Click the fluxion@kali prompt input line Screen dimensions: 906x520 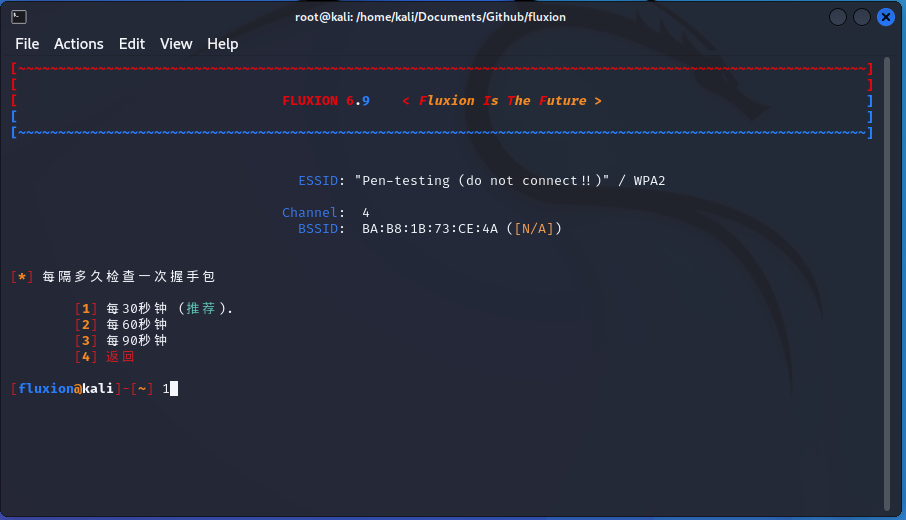[x=95, y=389]
